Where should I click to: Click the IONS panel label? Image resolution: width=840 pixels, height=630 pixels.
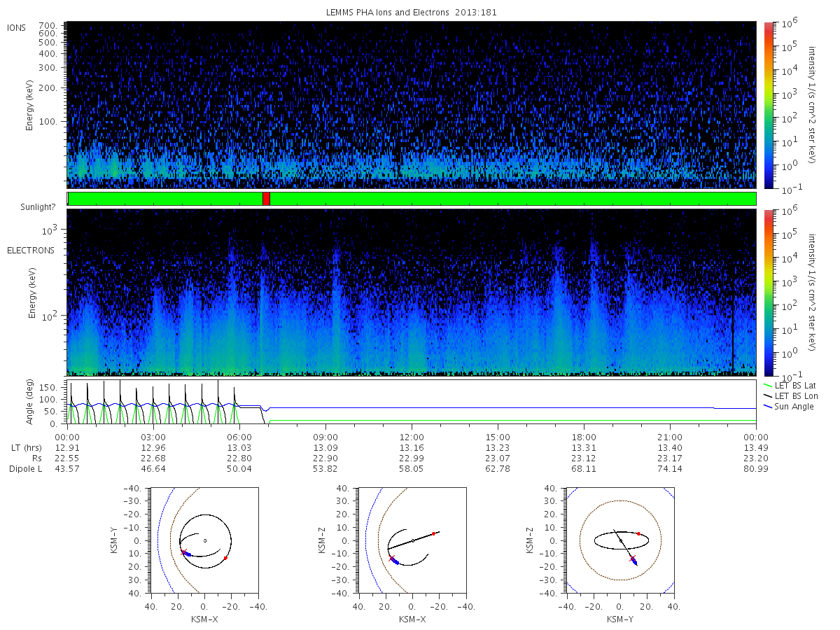click(x=17, y=28)
